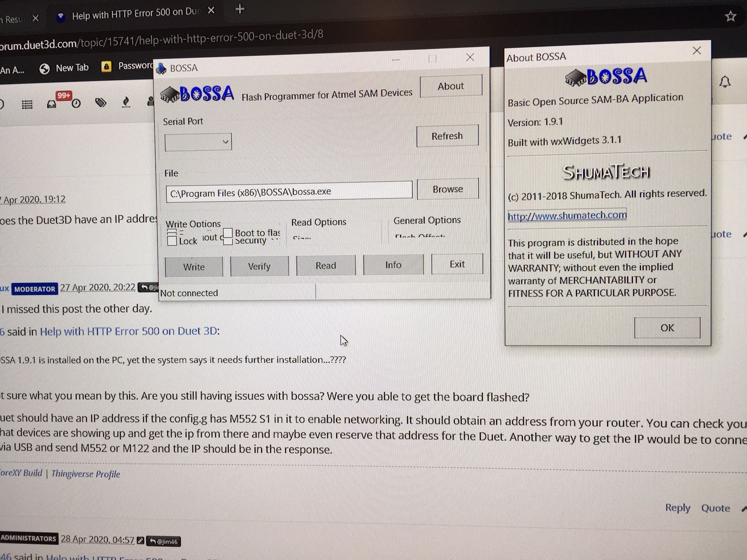Open a new browser tab
Viewport: 747px width, 560px height.
(x=240, y=9)
